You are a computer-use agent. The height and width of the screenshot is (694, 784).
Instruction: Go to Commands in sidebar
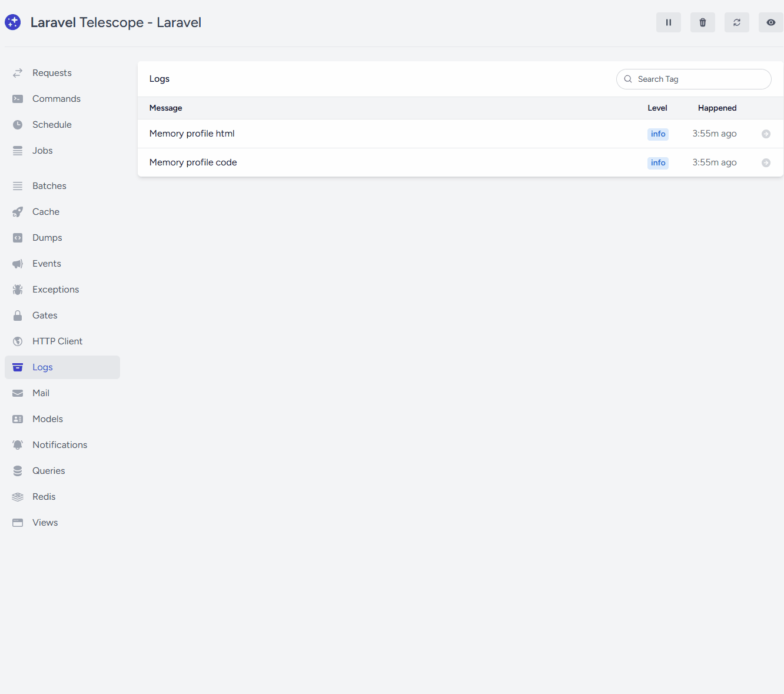(x=56, y=99)
